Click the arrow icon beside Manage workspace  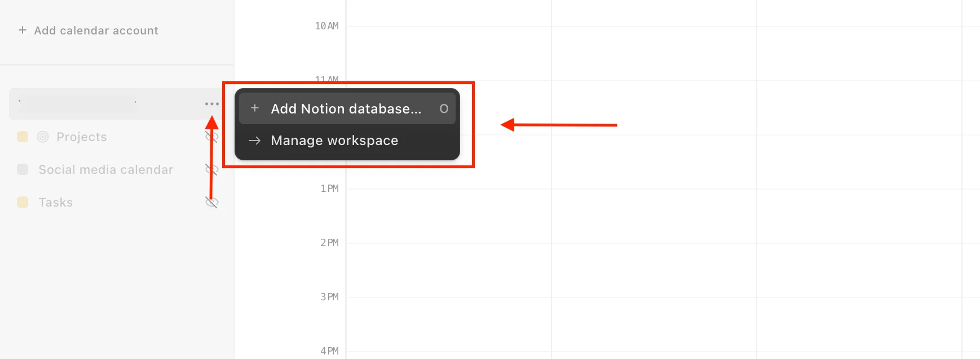(255, 141)
